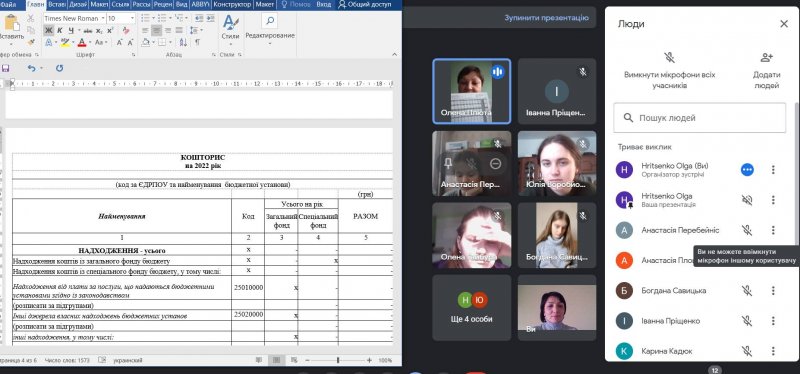
Task: Move the Word zoom slider handle
Action: click(338, 360)
